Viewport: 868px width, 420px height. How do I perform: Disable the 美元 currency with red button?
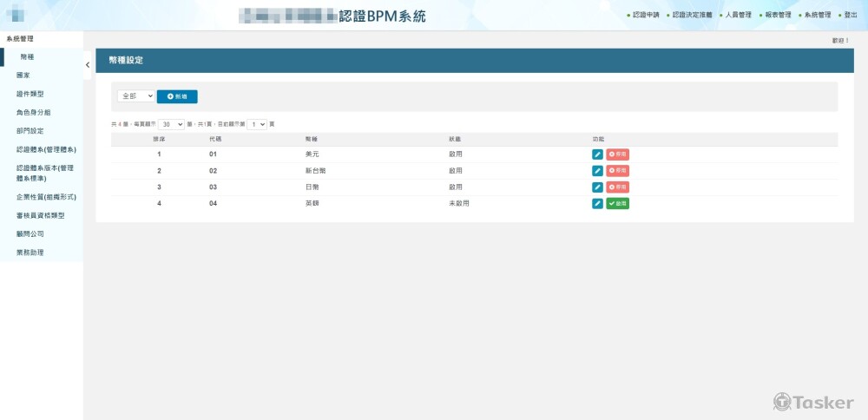(617, 154)
